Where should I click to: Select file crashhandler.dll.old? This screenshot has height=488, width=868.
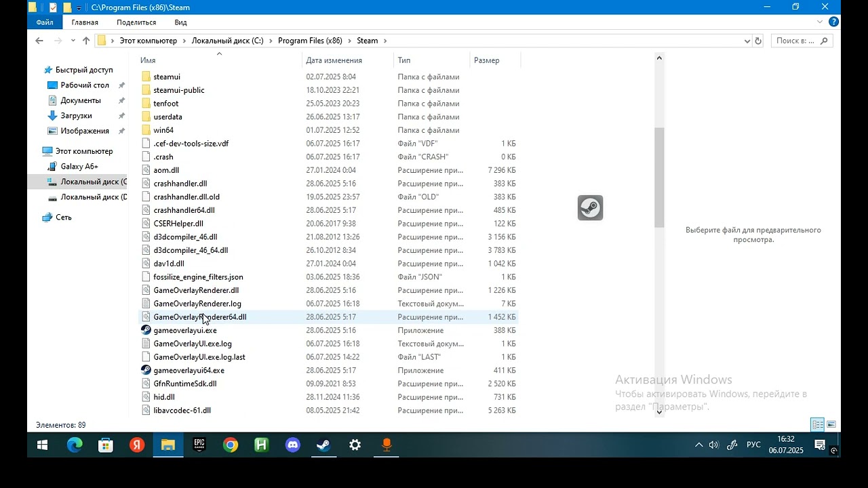[186, 197]
